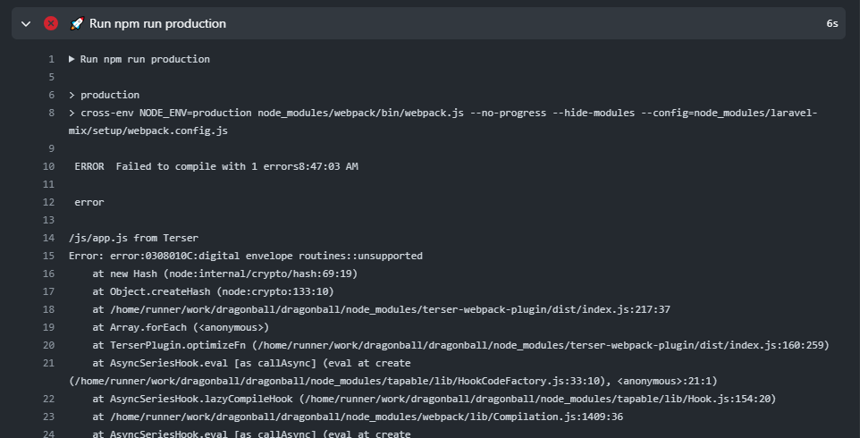Click the "Run npm run production" step title
This screenshot has width=868, height=438.
coord(157,23)
